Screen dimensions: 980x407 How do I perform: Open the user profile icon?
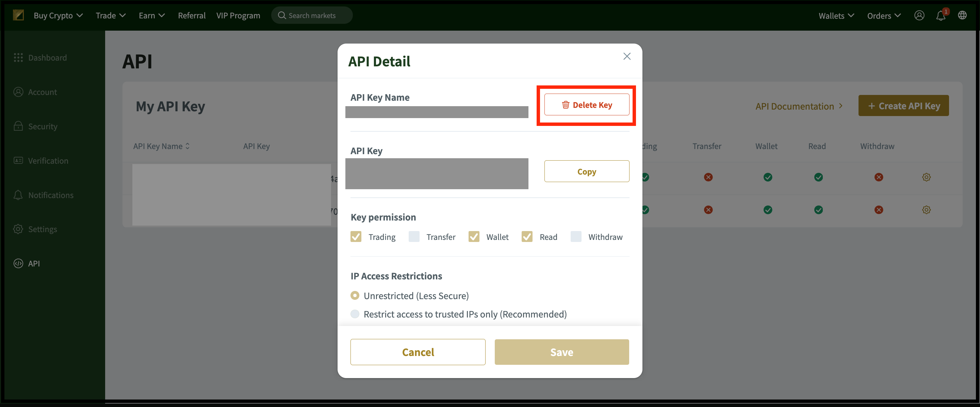point(919,16)
